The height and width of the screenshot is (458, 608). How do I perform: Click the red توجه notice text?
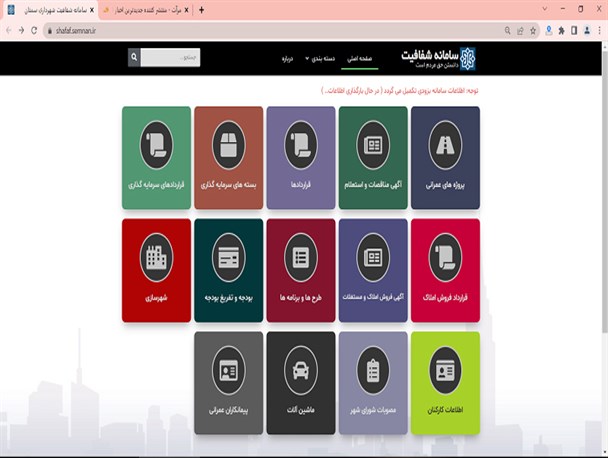[399, 91]
